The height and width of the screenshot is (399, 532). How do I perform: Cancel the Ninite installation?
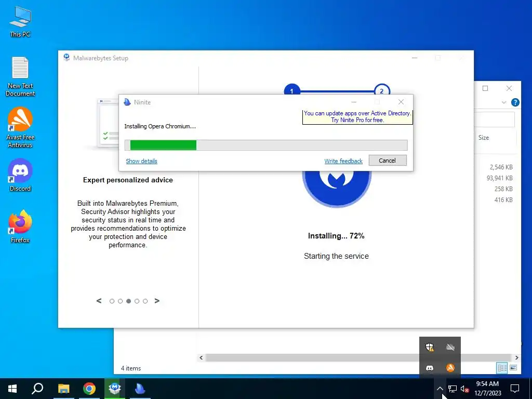coord(388,161)
